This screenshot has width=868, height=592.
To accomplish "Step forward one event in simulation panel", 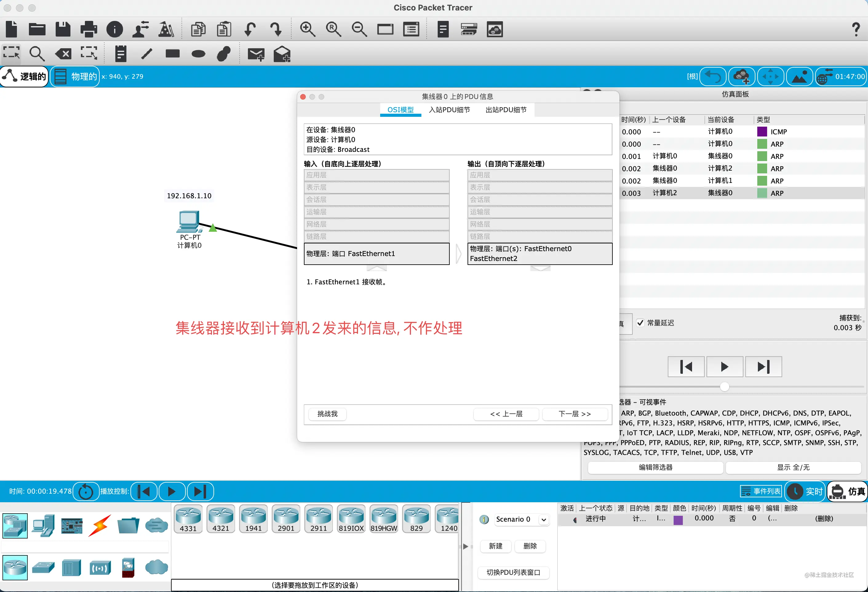I will click(763, 367).
